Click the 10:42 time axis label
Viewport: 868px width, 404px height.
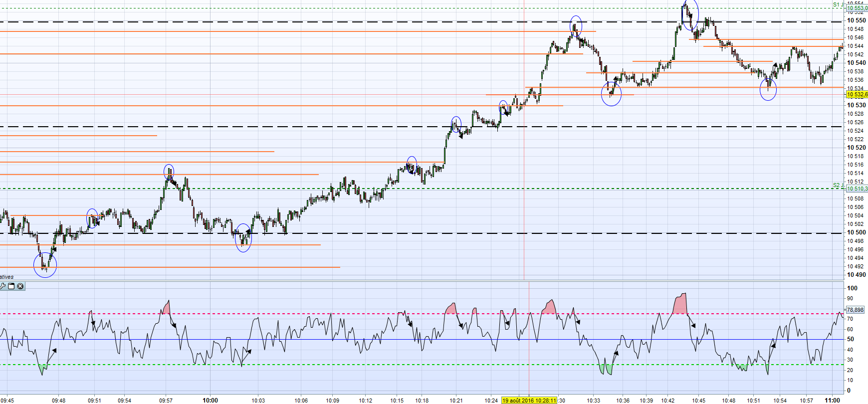(x=668, y=401)
